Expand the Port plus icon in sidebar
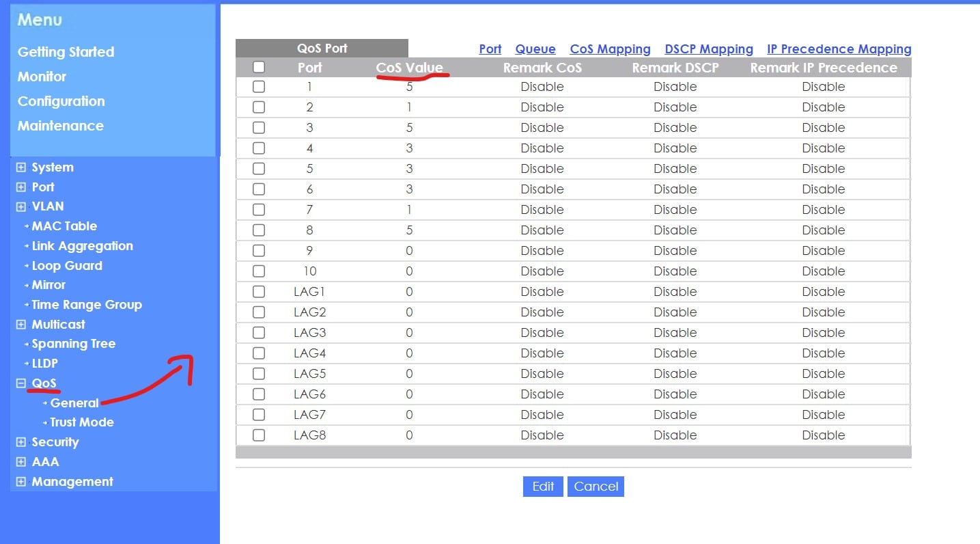Image resolution: width=980 pixels, height=544 pixels. tap(21, 187)
